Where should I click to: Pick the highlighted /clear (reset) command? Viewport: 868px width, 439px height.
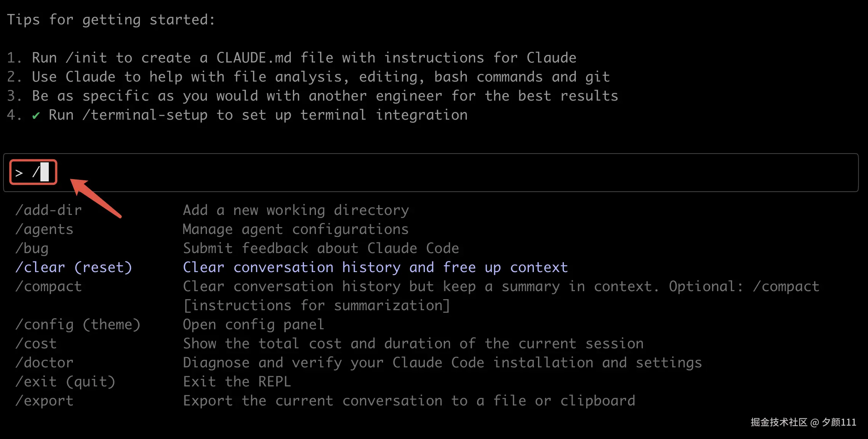[74, 268]
